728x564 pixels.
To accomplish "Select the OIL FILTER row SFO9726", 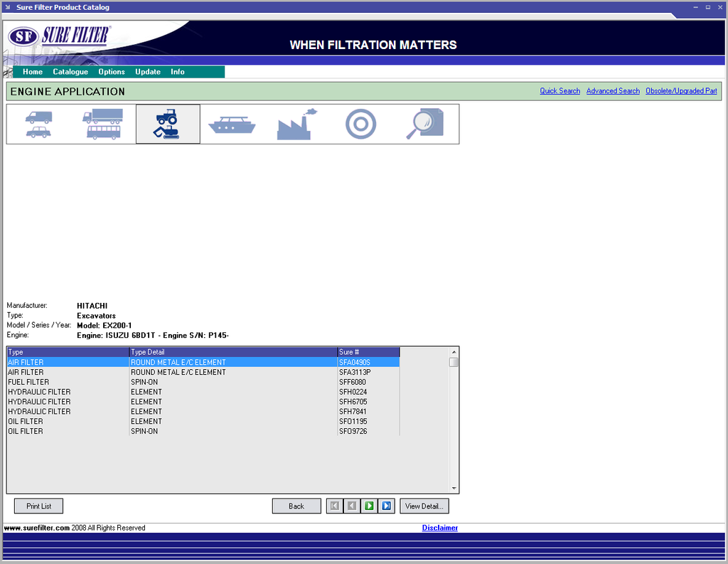I will point(203,431).
